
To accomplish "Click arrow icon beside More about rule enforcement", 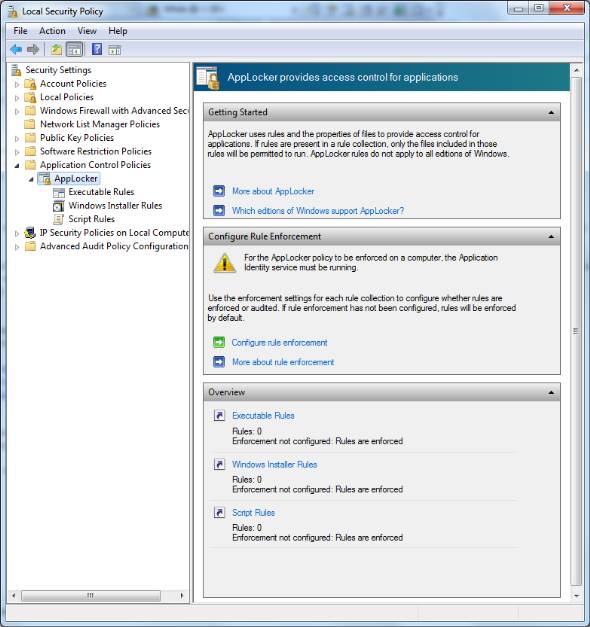I will [x=219, y=362].
